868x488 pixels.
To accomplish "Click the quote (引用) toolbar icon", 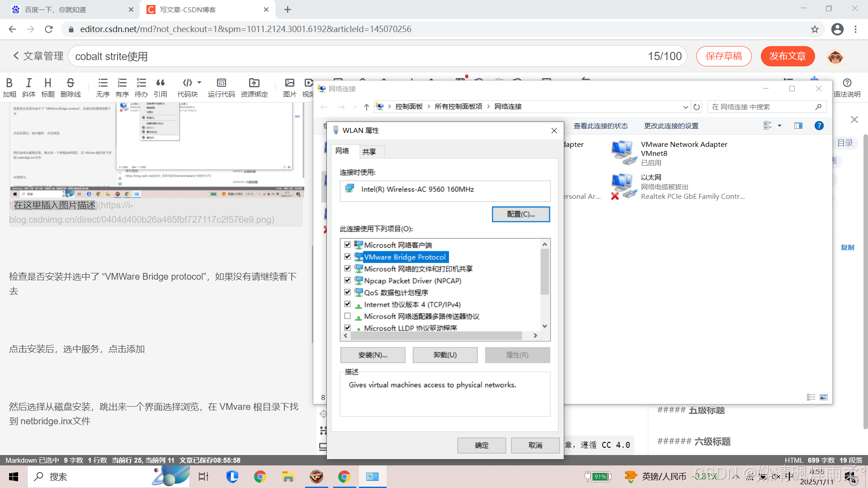I will (160, 83).
